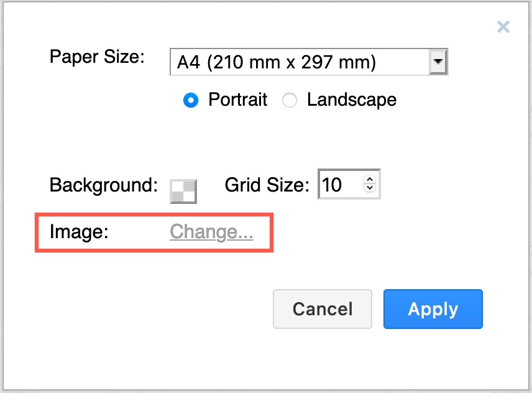
Task: Click the Grid Size down arrow icon
Action: click(369, 188)
